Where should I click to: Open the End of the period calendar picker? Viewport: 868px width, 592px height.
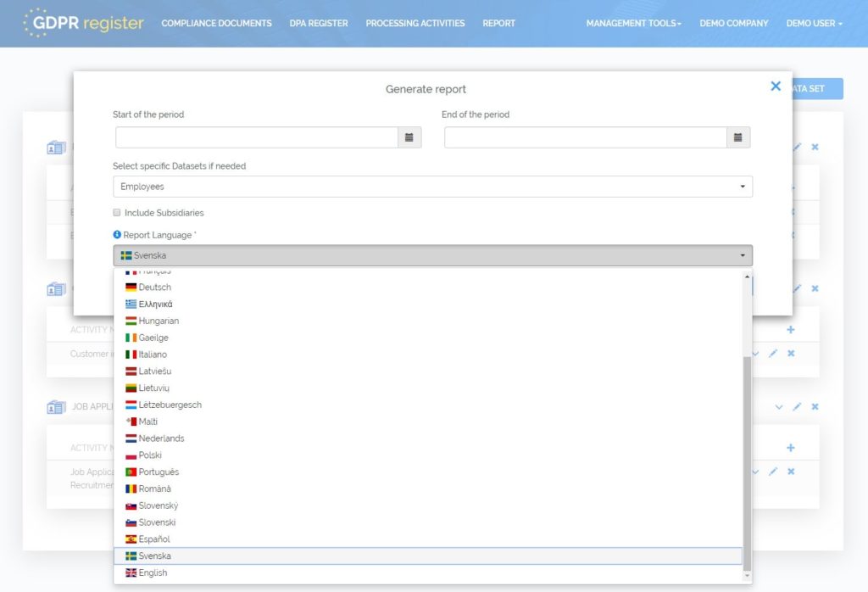pos(737,137)
